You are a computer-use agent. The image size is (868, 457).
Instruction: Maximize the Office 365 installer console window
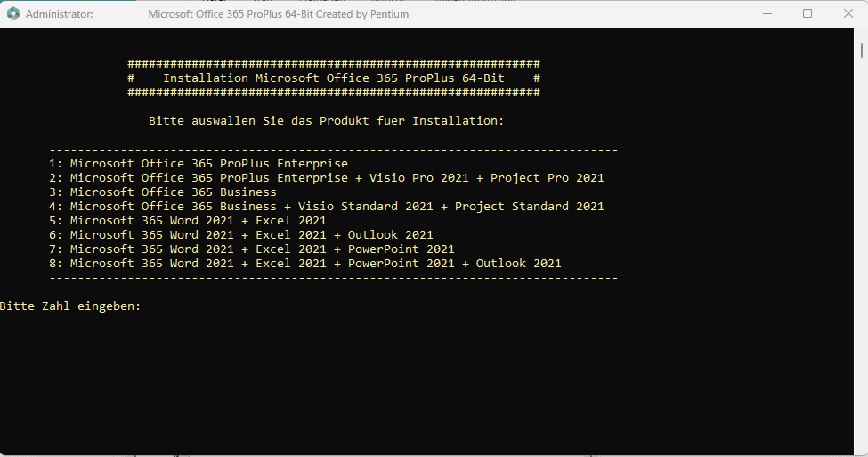coord(807,14)
